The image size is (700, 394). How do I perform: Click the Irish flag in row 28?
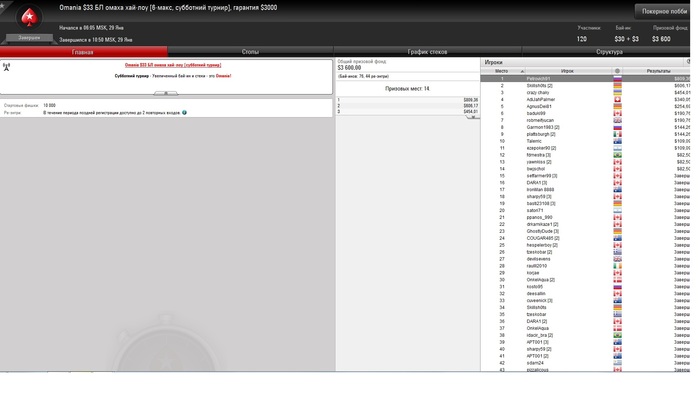617,266
